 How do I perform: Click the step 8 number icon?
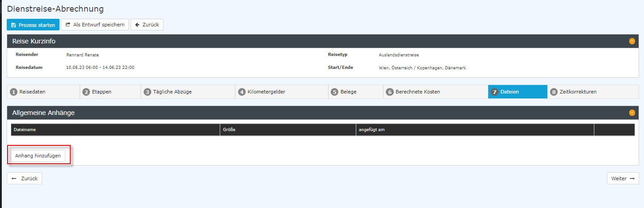554,92
